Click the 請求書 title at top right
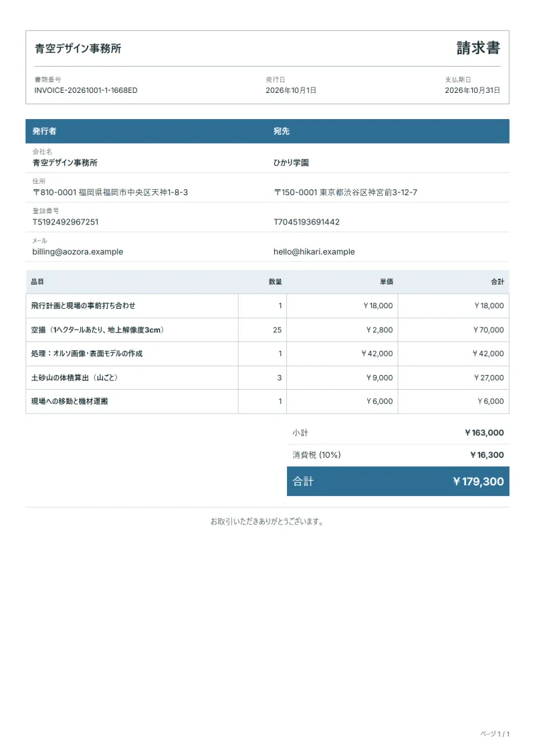 coord(478,47)
